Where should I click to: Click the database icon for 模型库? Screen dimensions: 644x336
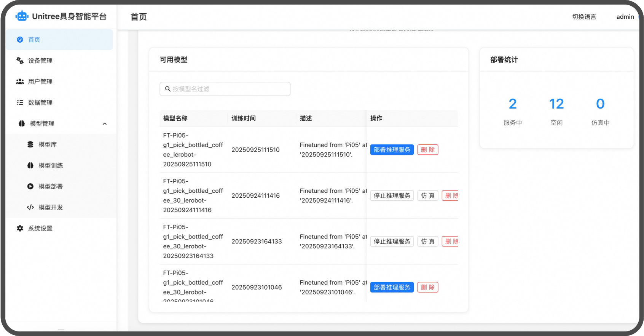click(x=30, y=144)
